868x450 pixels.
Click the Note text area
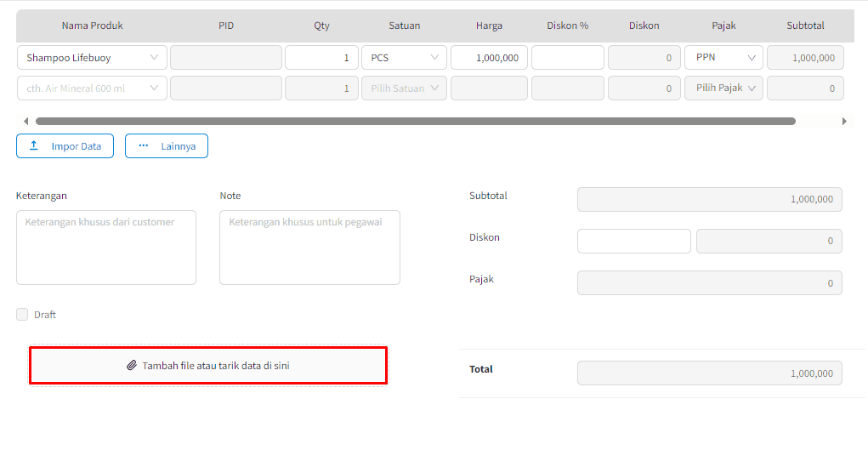point(310,248)
